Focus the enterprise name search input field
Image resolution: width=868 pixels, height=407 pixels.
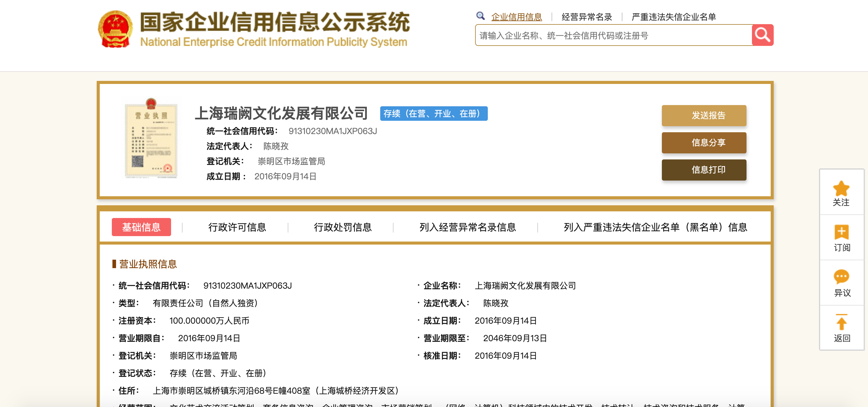pos(613,35)
